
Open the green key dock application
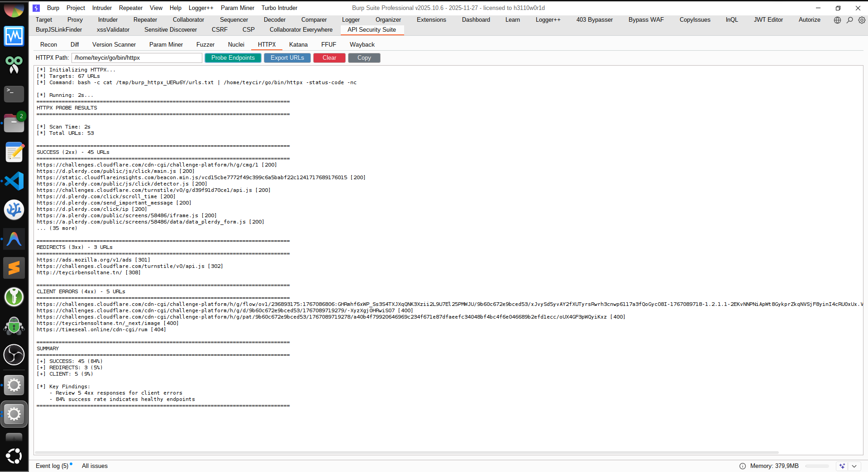click(14, 297)
